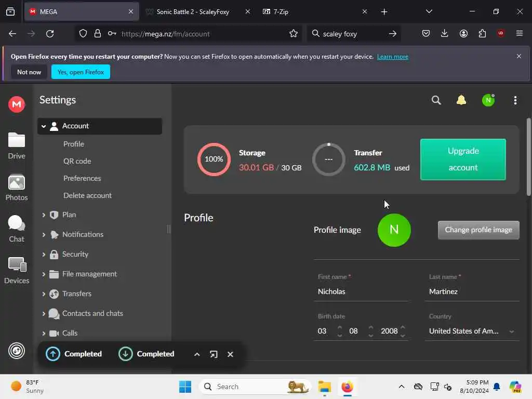The height and width of the screenshot is (399, 532).
Task: Open a new browser tab
Action: (x=384, y=11)
